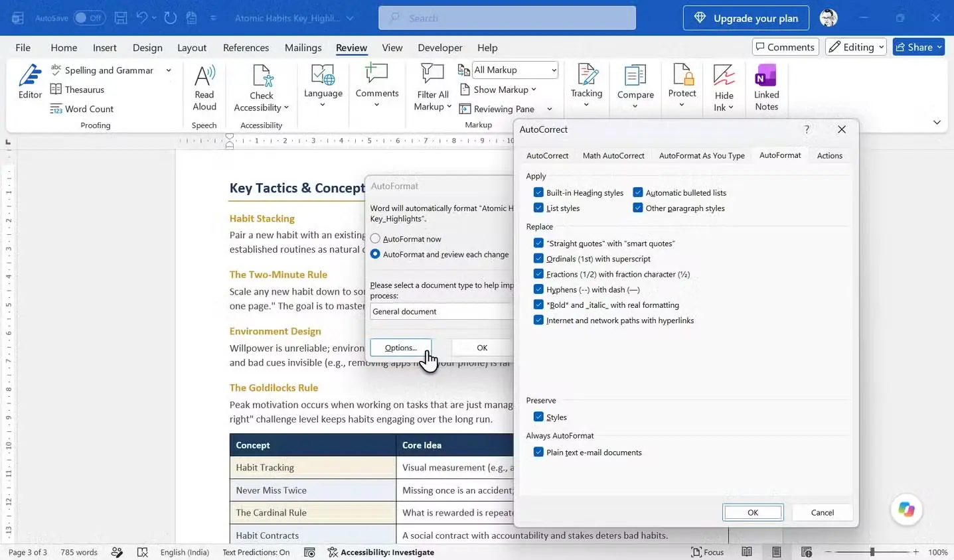
Task: Select AutoFormat and review each change
Action: [375, 254]
